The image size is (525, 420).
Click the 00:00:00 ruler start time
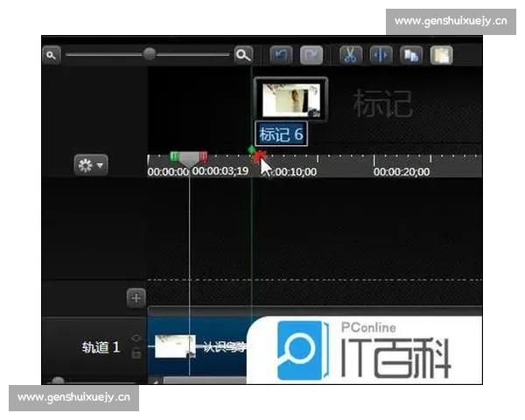pos(168,171)
